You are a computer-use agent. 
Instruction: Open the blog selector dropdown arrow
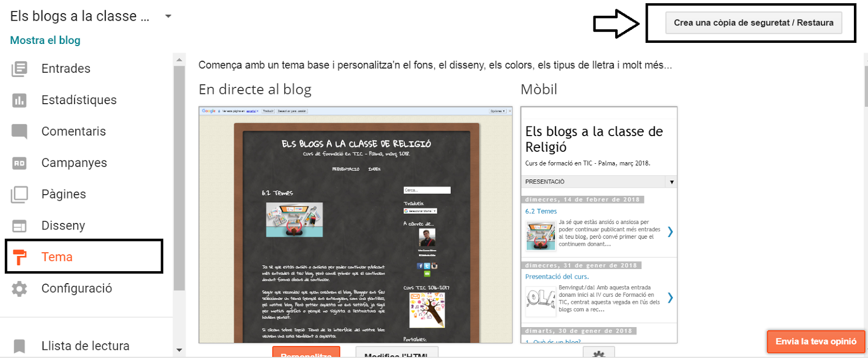[168, 16]
